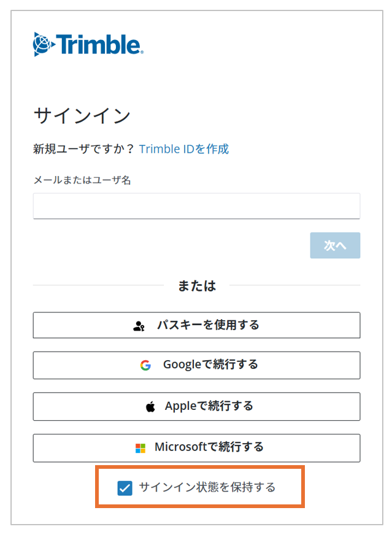
Task: Click the Google "G" icon
Action: pyautogui.click(x=145, y=366)
